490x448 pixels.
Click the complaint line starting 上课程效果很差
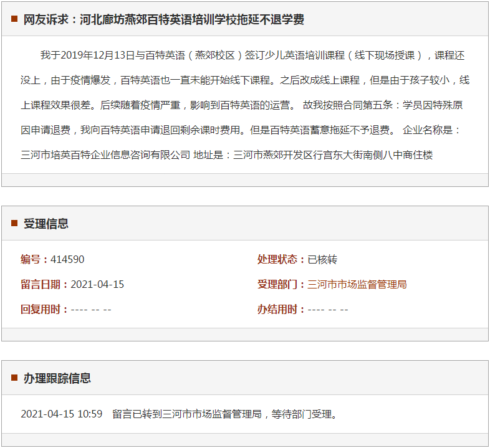coord(241,105)
